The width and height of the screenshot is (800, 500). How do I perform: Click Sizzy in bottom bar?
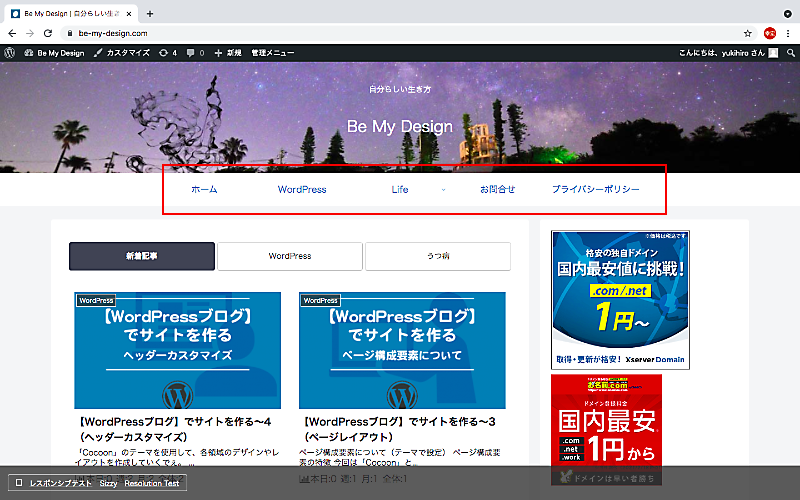pyautogui.click(x=108, y=483)
